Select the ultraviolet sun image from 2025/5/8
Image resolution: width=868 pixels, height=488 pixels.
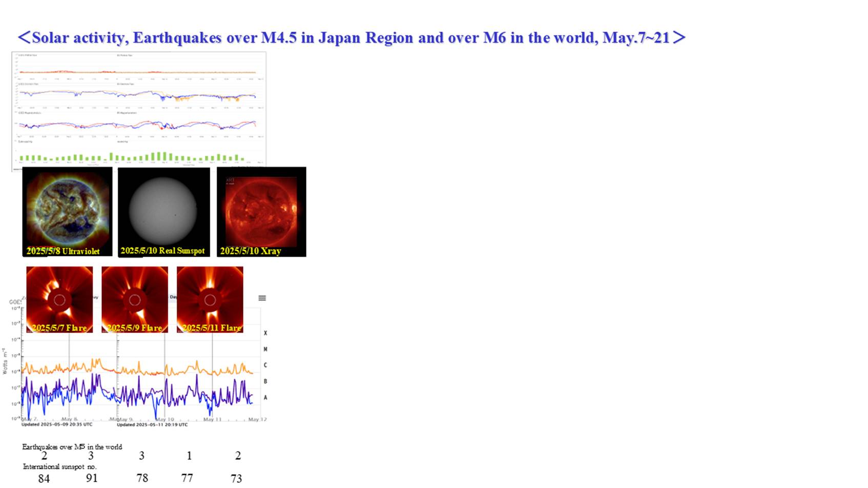67,212
